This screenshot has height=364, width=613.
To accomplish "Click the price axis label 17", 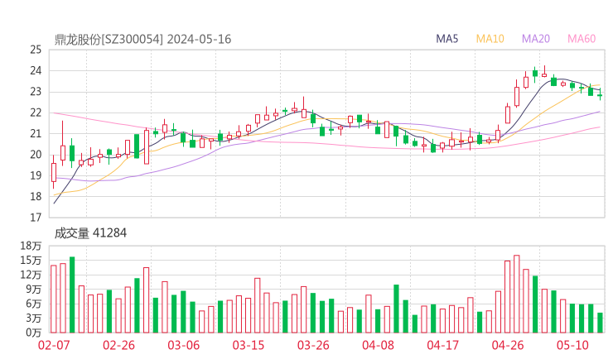I will [x=36, y=218].
